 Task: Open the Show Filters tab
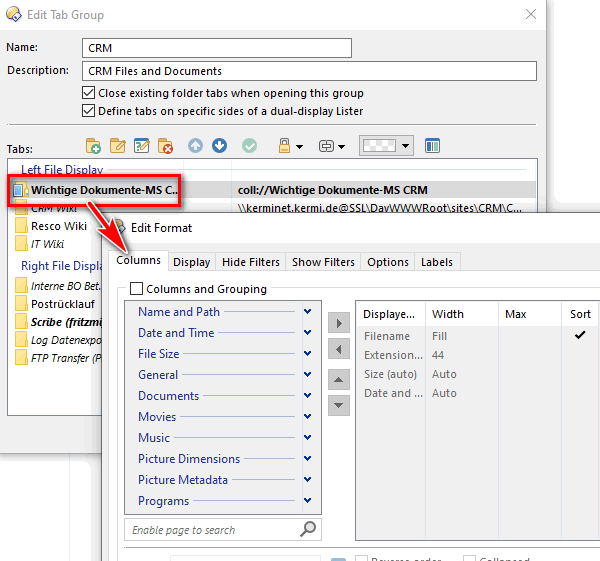coord(323,262)
